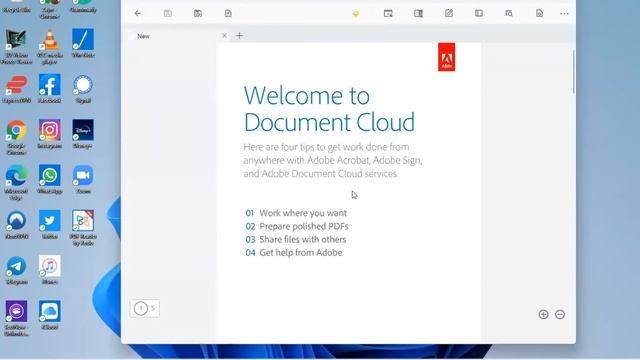Open iTunes desktop icon

pos(49,270)
